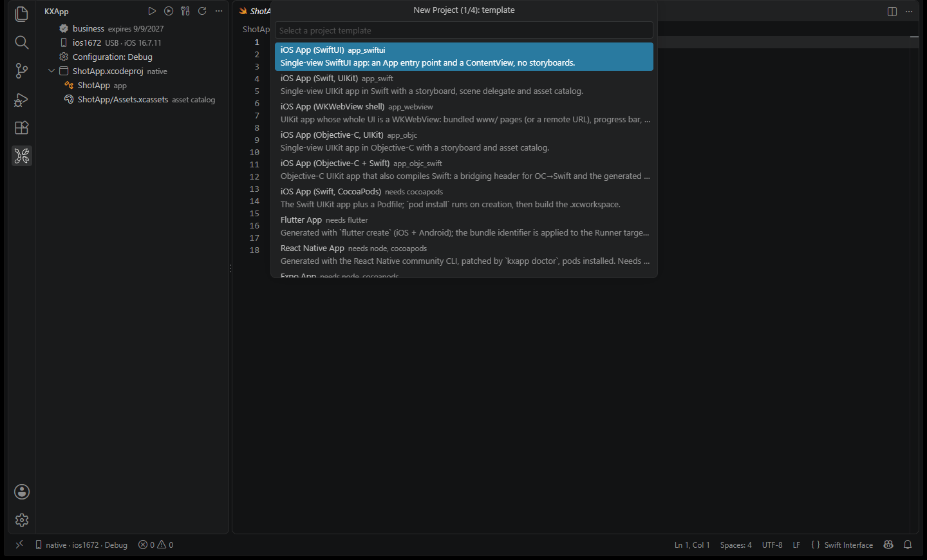Open notifications with the bell icon
Image resolution: width=927 pixels, height=560 pixels.
click(x=908, y=545)
